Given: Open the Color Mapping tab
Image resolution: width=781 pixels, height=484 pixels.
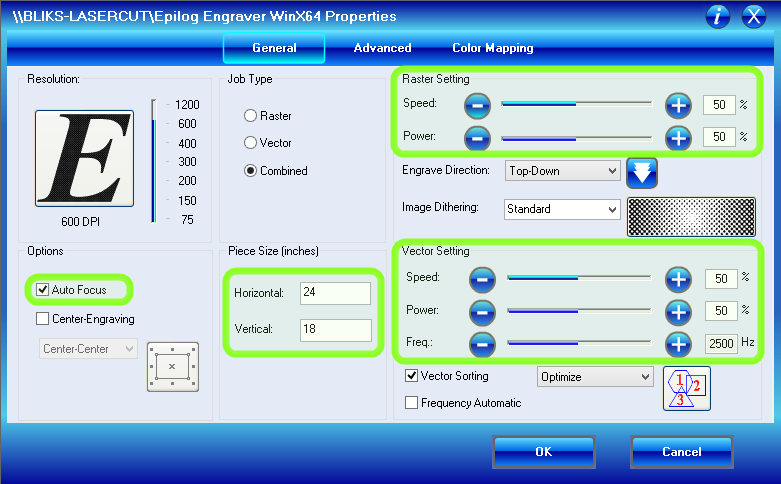Looking at the screenshot, I should (x=493, y=48).
